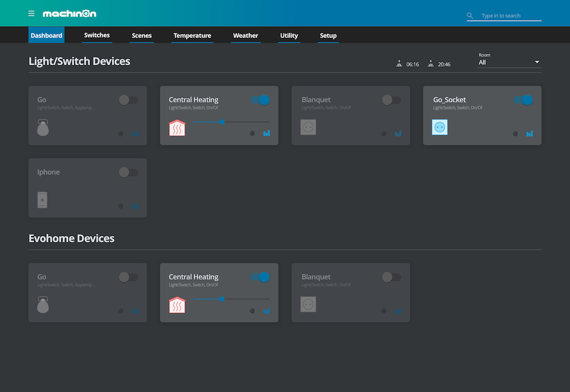570x392 pixels.
Task: Click the blue socket icon on Go_Socket card
Action: [440, 128]
